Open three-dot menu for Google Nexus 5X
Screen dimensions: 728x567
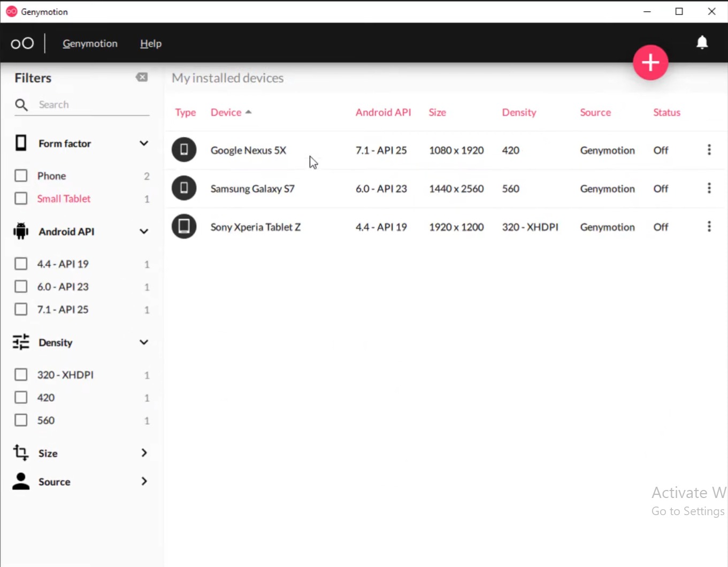[709, 150]
